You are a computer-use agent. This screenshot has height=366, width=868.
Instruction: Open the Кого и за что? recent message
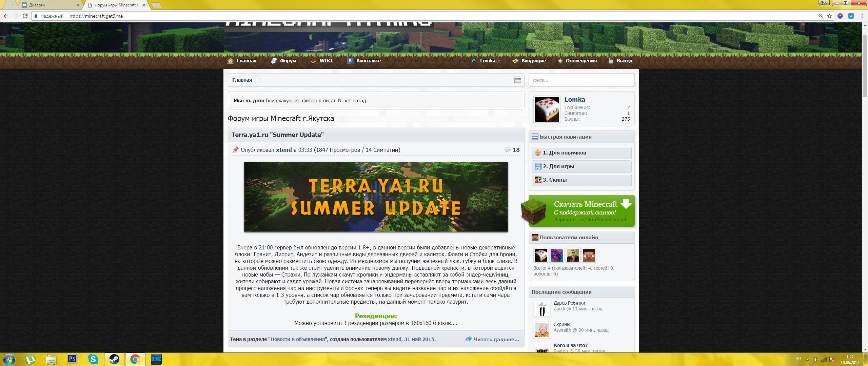pos(571,345)
